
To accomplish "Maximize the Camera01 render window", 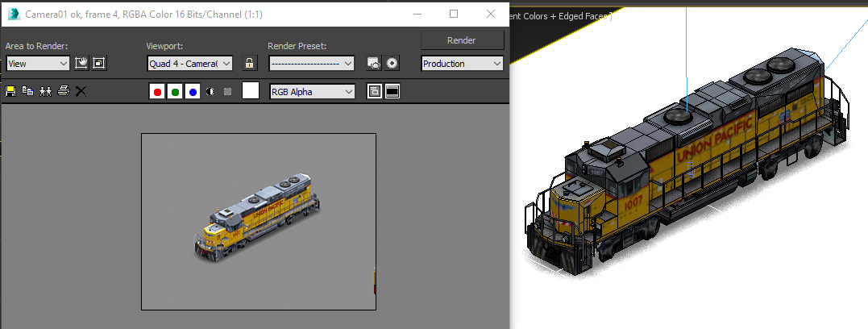I will tap(454, 14).
